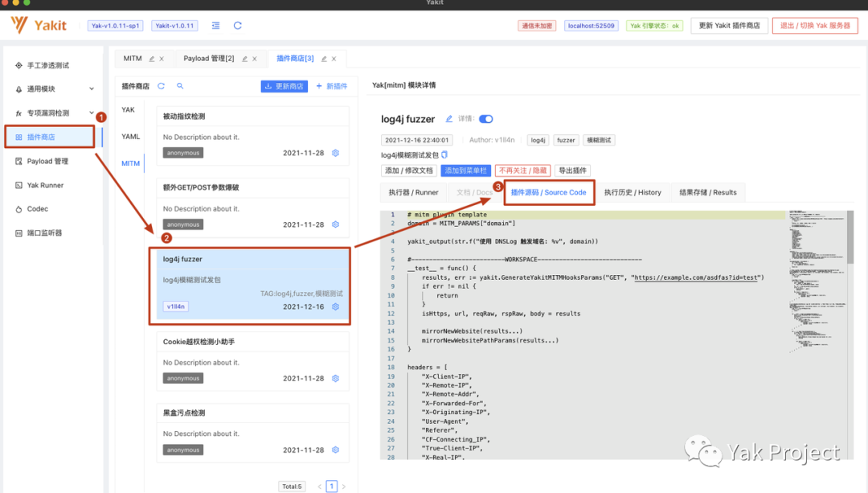Screen dimensions: 868x493
Task: Select the YAK plugin type tab
Action: pyautogui.click(x=129, y=109)
